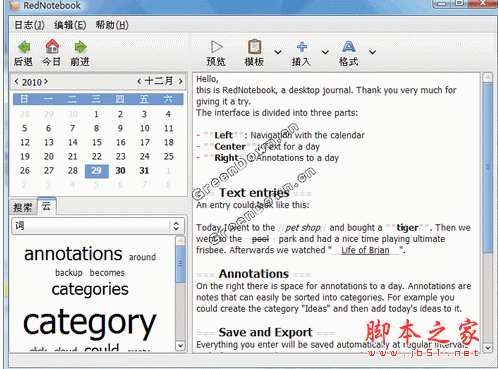The image size is (498, 369).
Task: Click the 'Annotations' heading in editor
Action: (254, 274)
